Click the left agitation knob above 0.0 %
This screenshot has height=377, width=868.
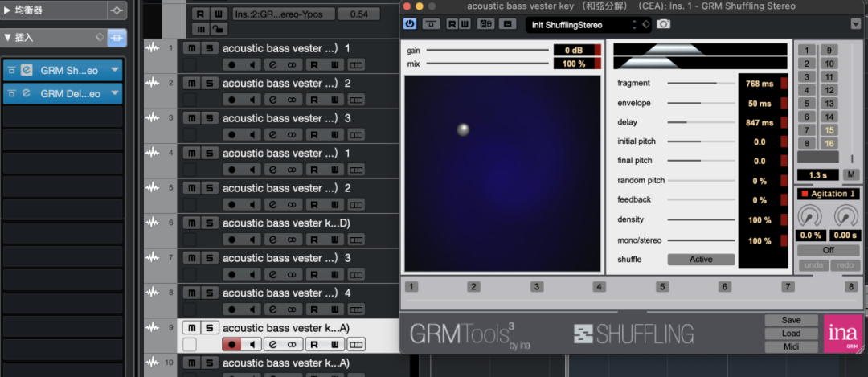(x=809, y=215)
